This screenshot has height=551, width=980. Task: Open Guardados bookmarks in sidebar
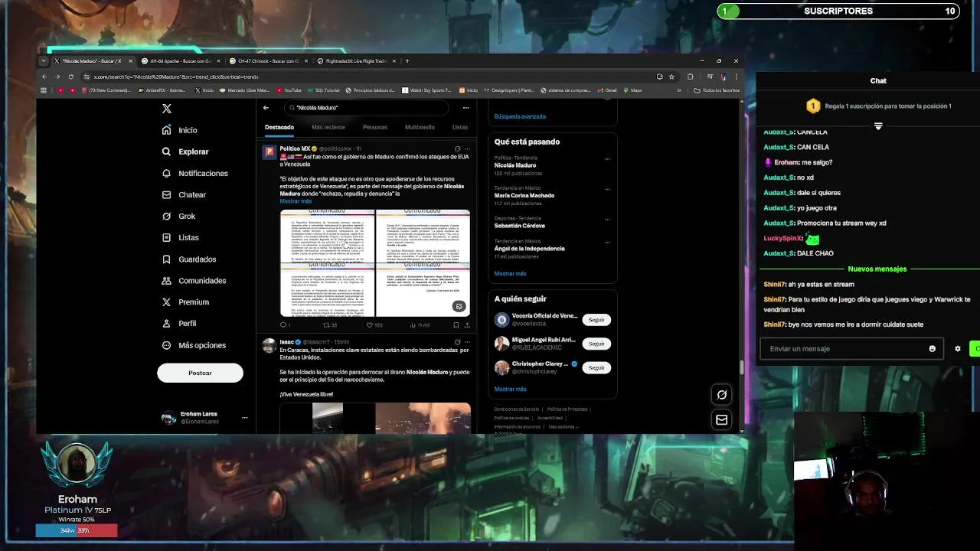[189, 259]
